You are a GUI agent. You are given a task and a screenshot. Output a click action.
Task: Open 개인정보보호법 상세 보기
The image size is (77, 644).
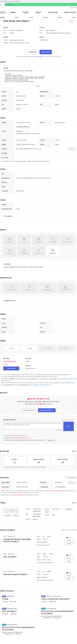click(x=29, y=410)
